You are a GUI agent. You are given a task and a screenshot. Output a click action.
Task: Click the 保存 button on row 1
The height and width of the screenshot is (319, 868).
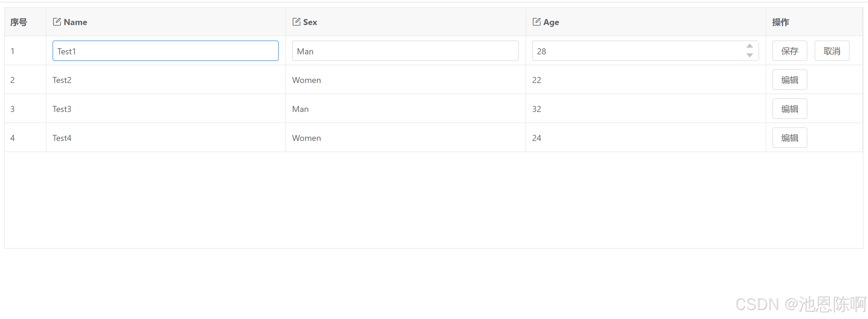click(x=790, y=51)
